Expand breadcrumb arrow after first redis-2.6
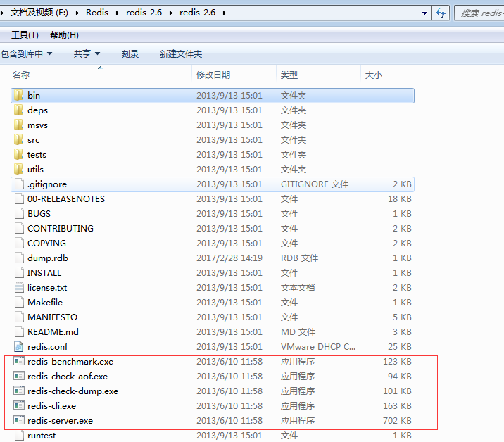Screen dimensions: 504x442 [170, 13]
